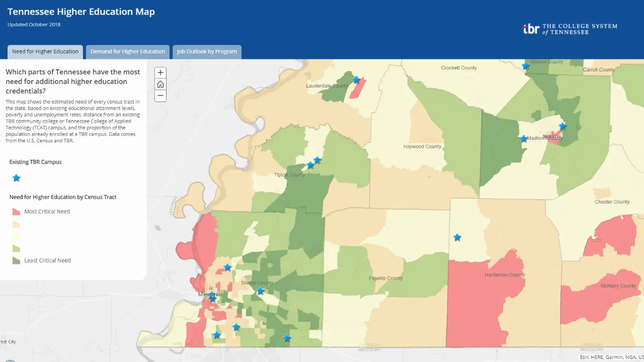Open the Job Outlook by Program tab

click(x=207, y=51)
